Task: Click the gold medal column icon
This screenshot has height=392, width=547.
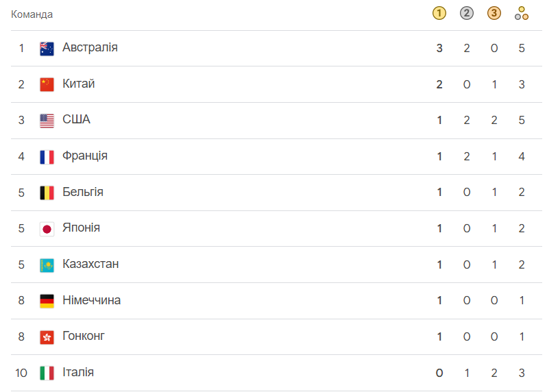Action: pyautogui.click(x=439, y=13)
